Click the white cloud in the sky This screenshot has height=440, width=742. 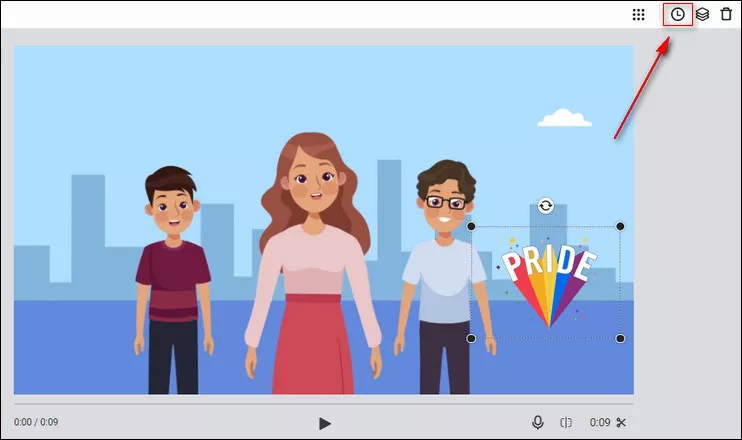point(564,118)
